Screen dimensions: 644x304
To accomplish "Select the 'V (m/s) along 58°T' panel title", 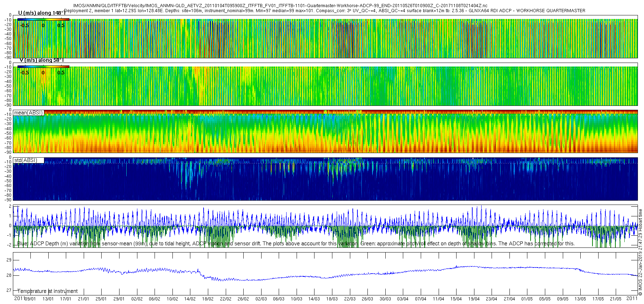I will tap(42, 60).
